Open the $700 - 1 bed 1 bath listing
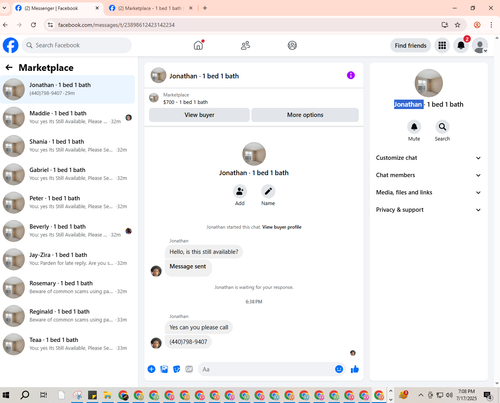The height and width of the screenshot is (403, 500). pos(185,102)
